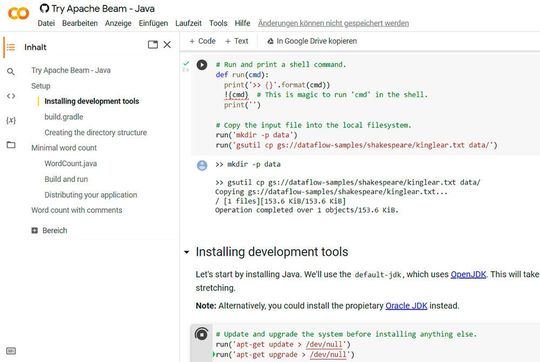Open the table of contents sidebar icon

click(11, 47)
